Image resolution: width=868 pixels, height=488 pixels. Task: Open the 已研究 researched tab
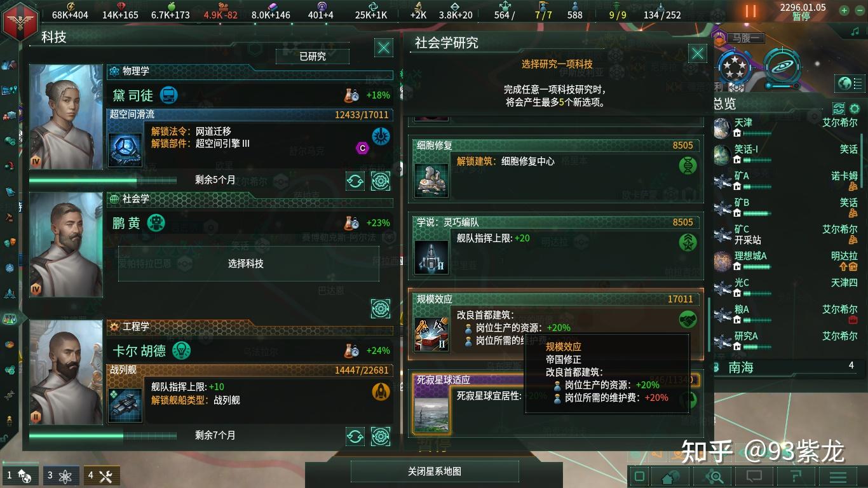pyautogui.click(x=313, y=57)
